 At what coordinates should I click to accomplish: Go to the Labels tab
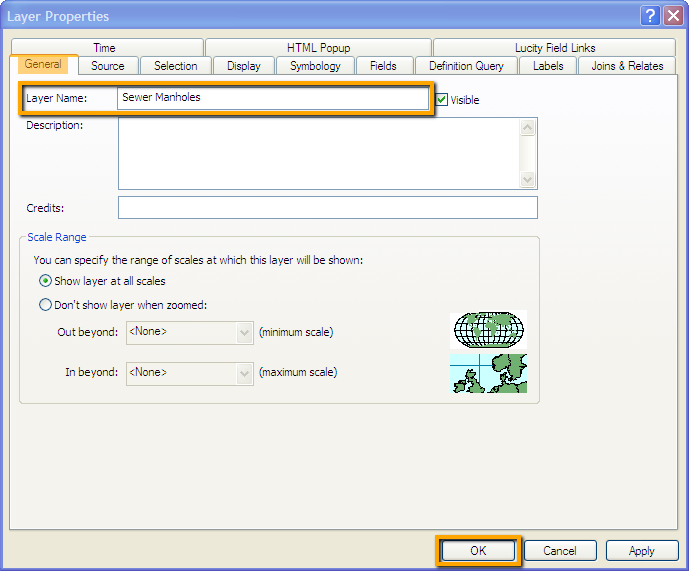[548, 66]
